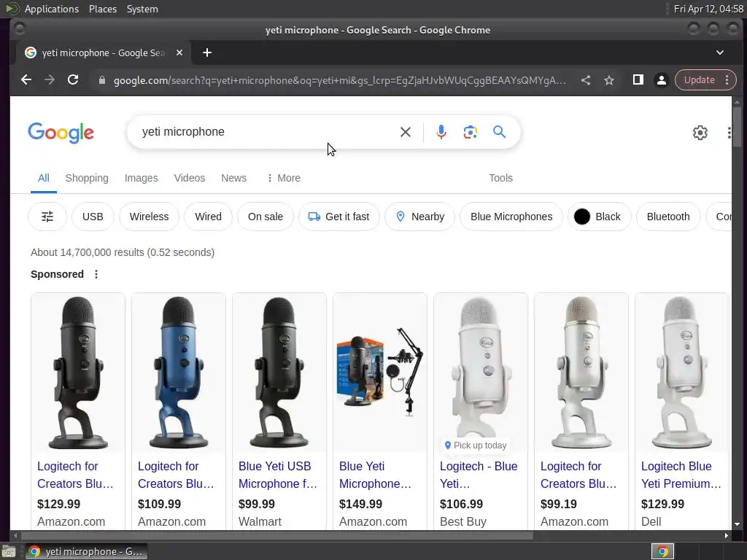Apply the On sale filter chip
The image size is (747, 560).
tap(266, 217)
